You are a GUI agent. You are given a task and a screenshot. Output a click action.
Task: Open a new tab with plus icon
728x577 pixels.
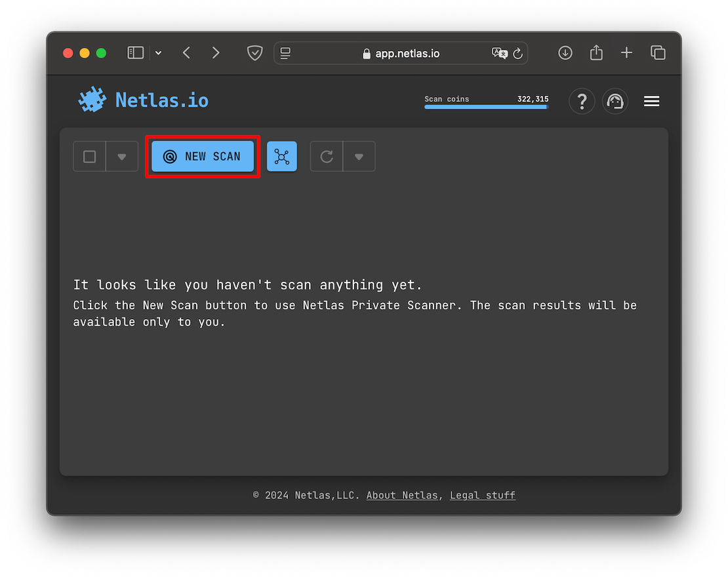(x=627, y=53)
